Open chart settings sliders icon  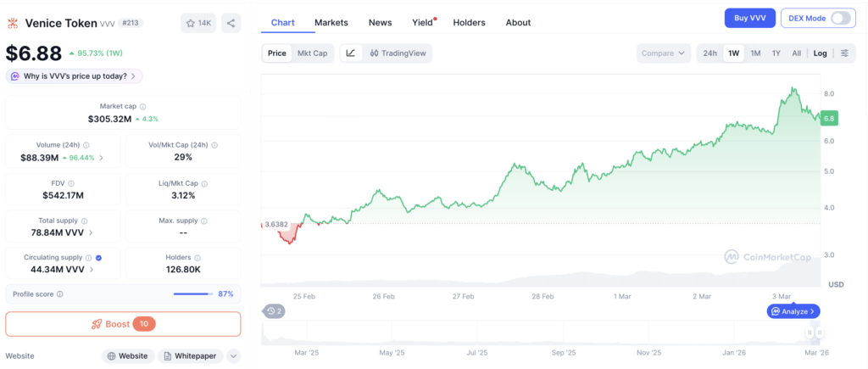pos(844,53)
